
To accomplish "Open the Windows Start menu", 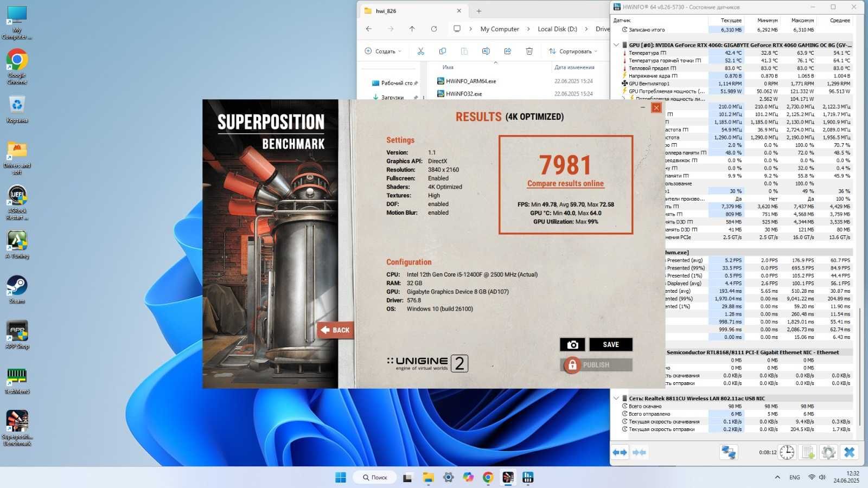I will (341, 477).
